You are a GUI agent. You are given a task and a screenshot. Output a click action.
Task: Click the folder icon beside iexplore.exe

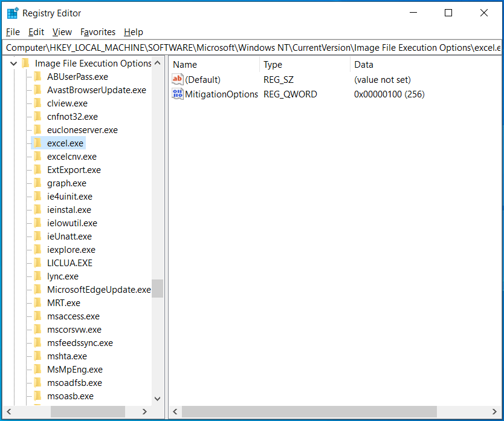coord(38,250)
